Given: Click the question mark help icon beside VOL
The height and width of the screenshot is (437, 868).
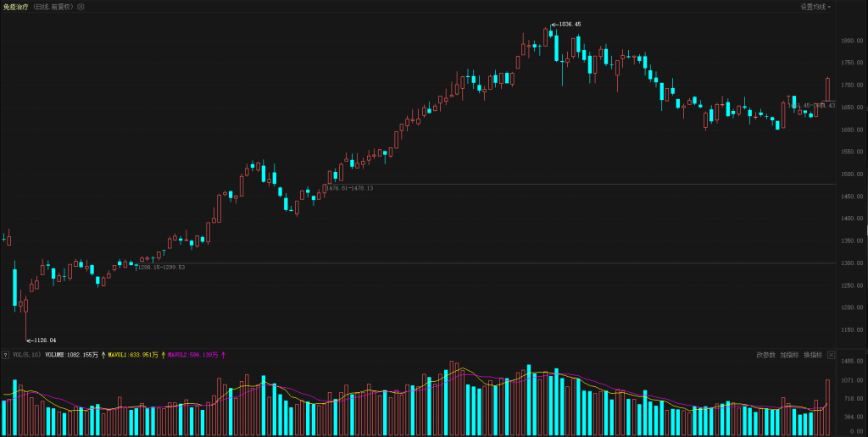Looking at the screenshot, I should [5, 355].
